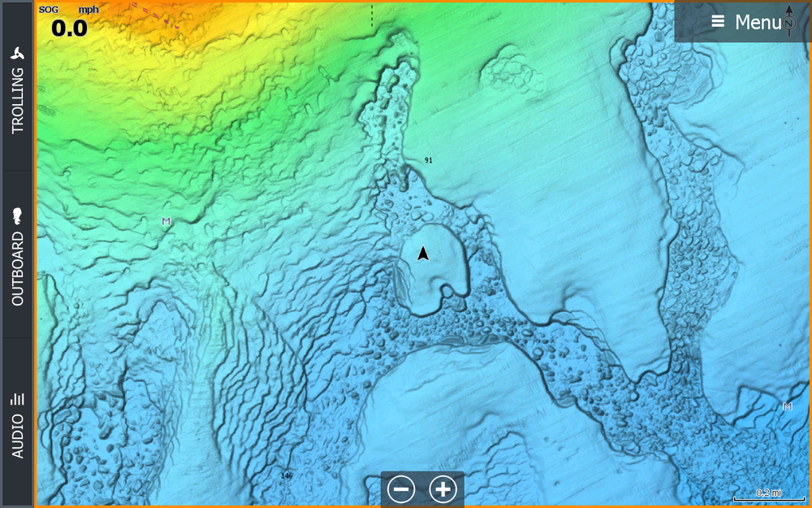Click the waypoint marked M on the chart
The height and width of the screenshot is (508, 812).
[166, 219]
